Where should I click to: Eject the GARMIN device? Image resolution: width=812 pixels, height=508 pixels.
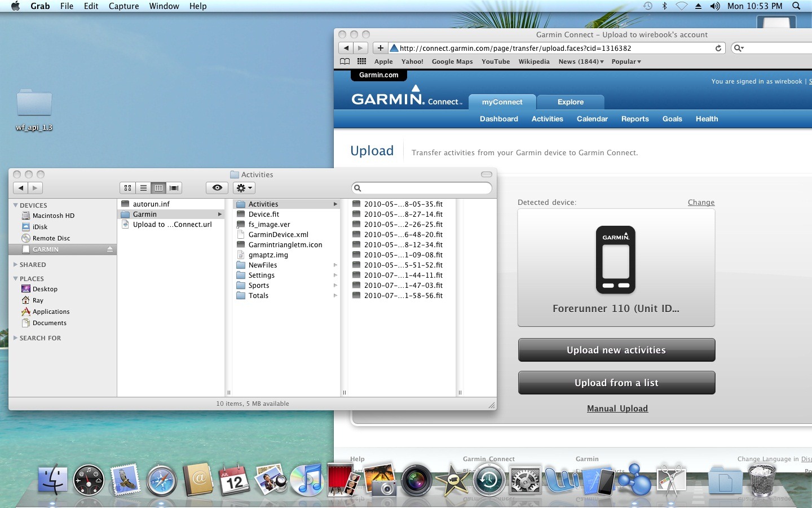[110, 249]
